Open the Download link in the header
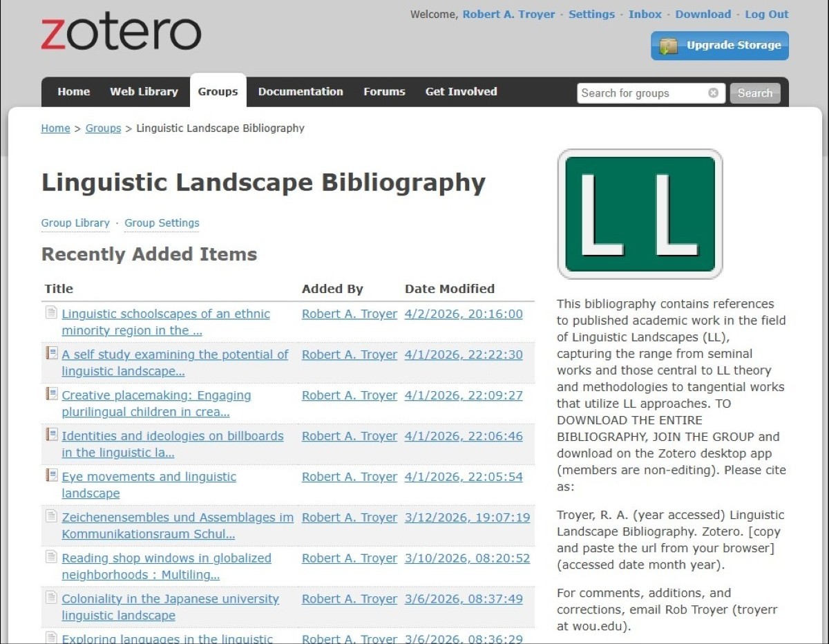The height and width of the screenshot is (644, 829). (x=703, y=14)
